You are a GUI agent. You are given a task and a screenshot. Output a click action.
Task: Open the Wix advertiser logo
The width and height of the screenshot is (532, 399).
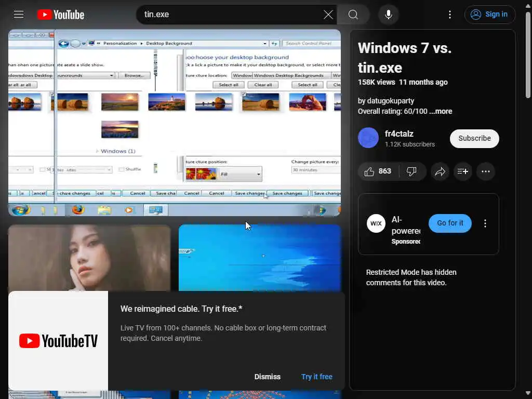pyautogui.click(x=376, y=223)
